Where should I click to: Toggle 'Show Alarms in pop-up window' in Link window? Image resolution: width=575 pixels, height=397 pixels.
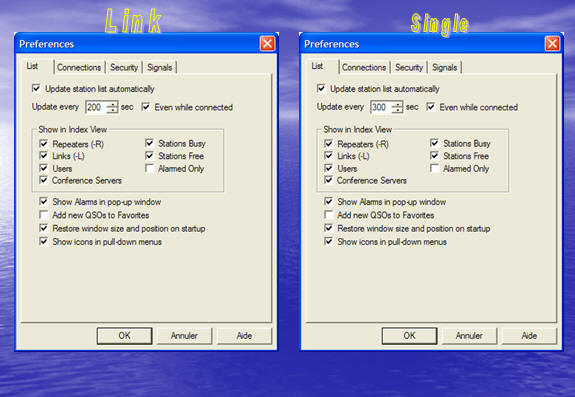pos(43,201)
